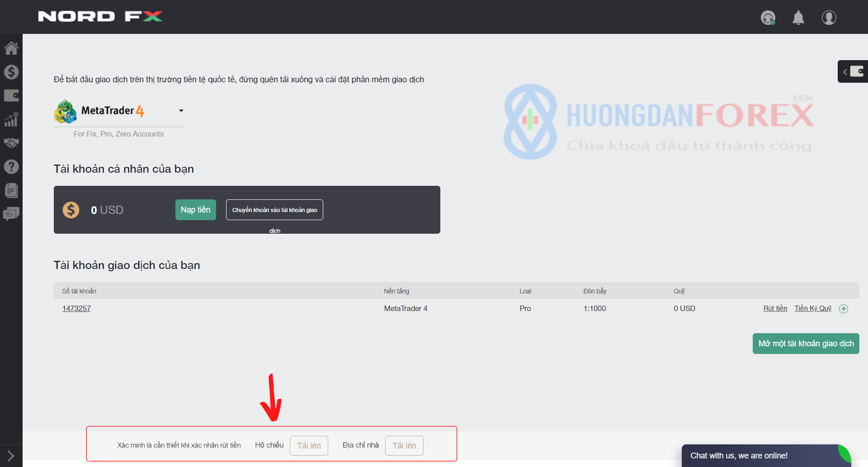Click the plus circle icon in account row
The image size is (868, 467).
tap(844, 309)
